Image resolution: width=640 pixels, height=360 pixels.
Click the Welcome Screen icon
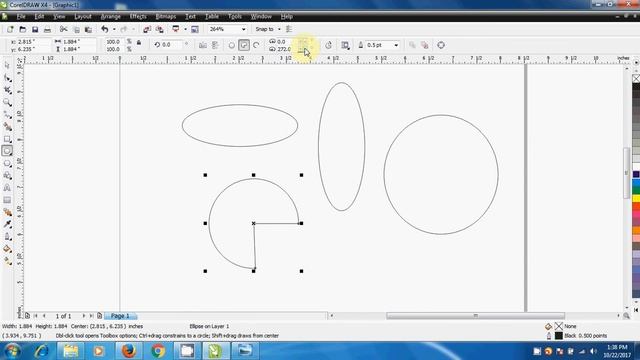point(195,29)
